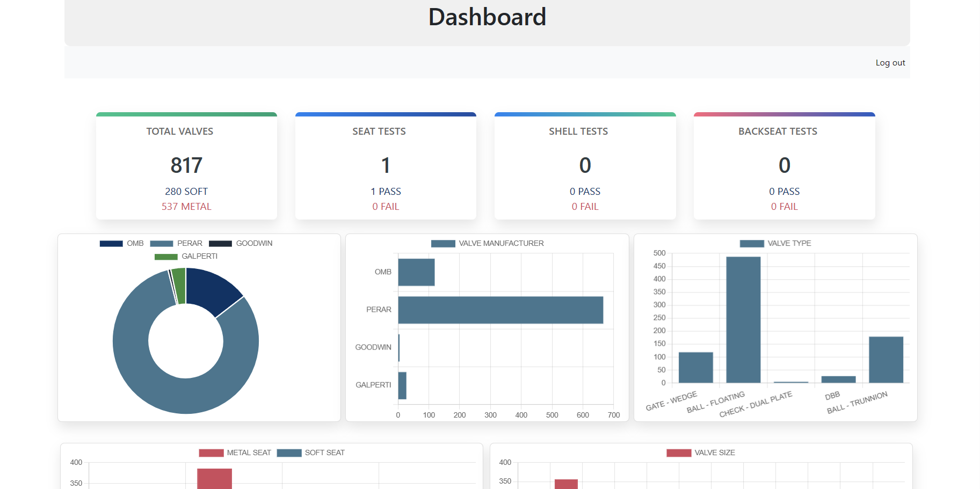
Task: Click the 0 PASS text in Shell Tests
Action: tap(585, 192)
